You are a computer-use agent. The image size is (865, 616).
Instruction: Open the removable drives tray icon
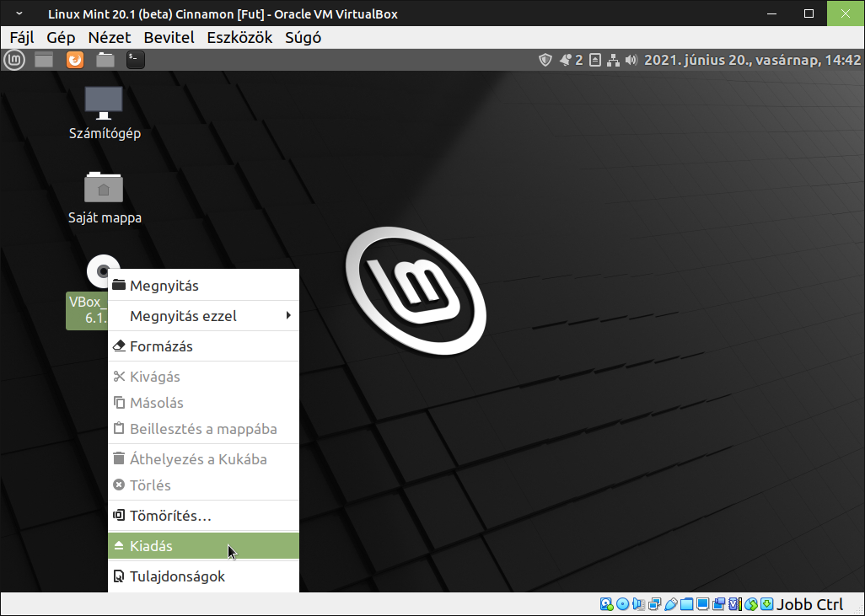pyautogui.click(x=595, y=60)
